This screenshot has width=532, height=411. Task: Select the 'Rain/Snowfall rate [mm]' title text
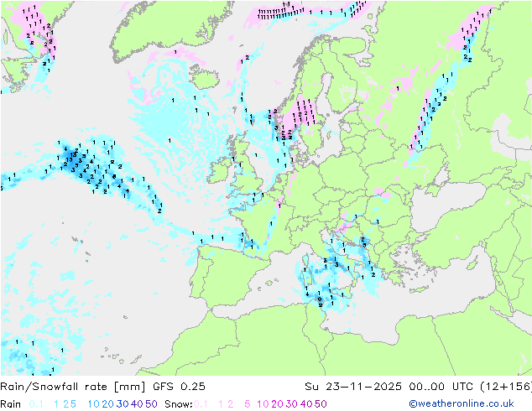click(73, 387)
